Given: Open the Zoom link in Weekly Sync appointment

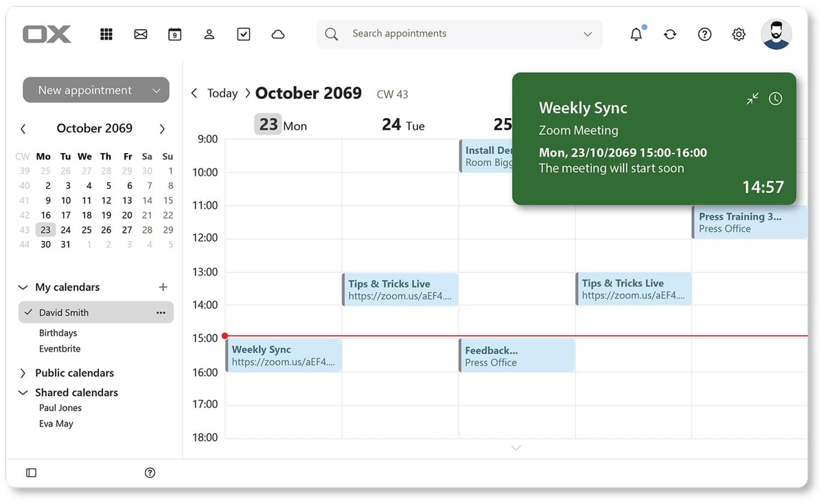Looking at the screenshot, I should (284, 363).
